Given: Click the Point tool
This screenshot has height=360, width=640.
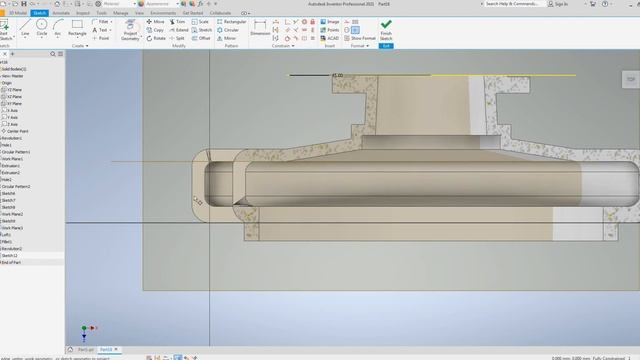Looking at the screenshot, I should tap(101, 38).
